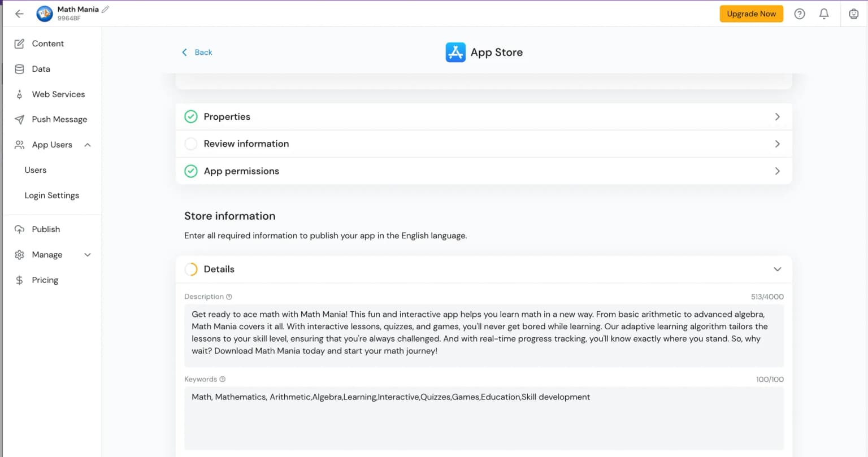Viewport: 868px width, 457px height.
Task: Click the Upgrade Now button
Action: 751,14
